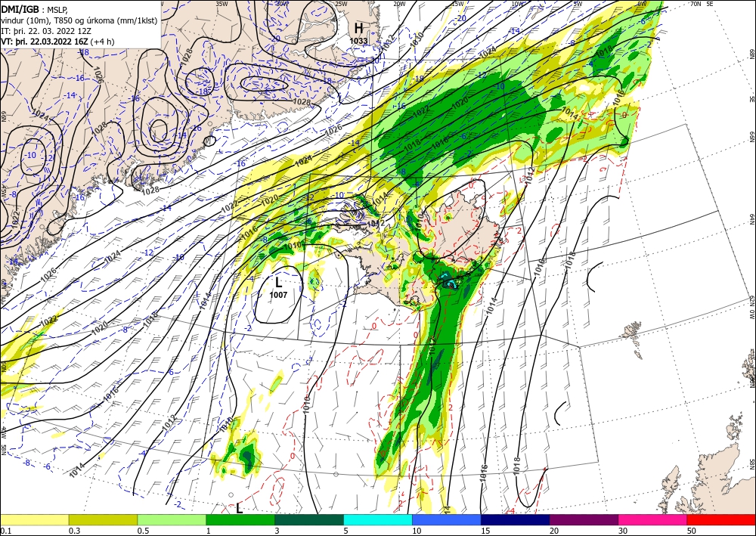Click the light green 0.5–1 legend swatch

pos(172,519)
